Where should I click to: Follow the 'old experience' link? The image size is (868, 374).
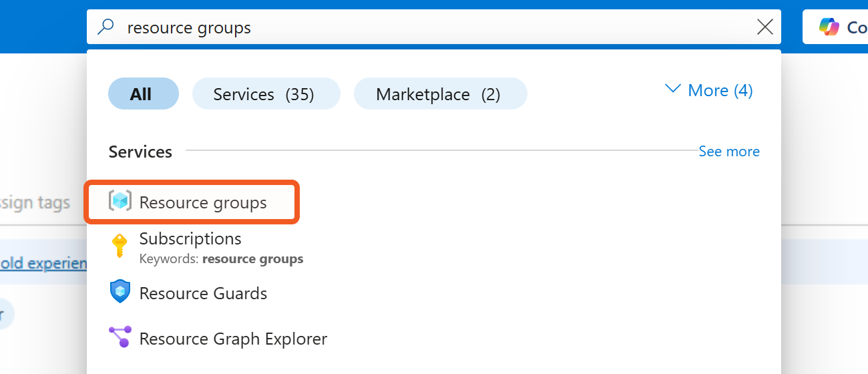(43, 263)
